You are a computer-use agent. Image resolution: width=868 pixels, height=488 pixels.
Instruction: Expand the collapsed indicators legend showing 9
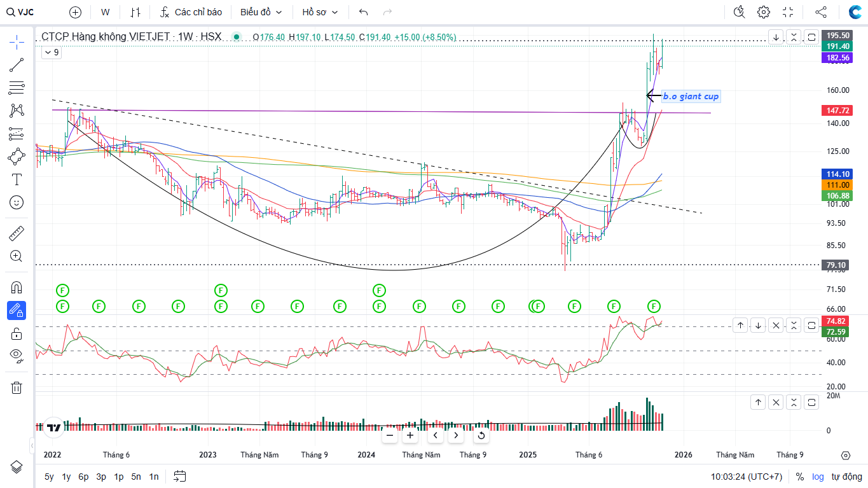point(52,53)
